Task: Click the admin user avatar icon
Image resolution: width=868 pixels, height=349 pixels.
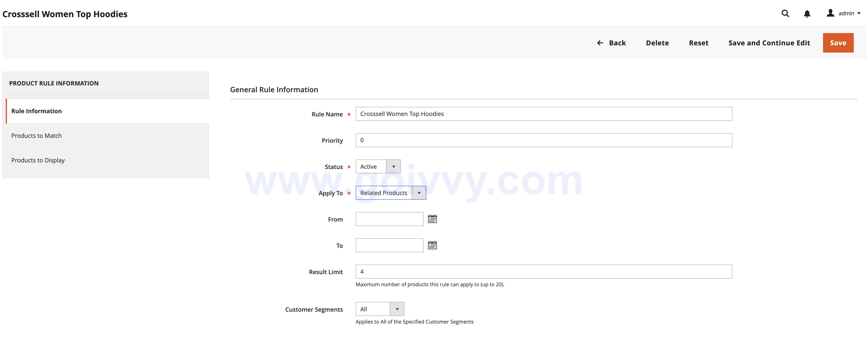Action: pos(830,13)
